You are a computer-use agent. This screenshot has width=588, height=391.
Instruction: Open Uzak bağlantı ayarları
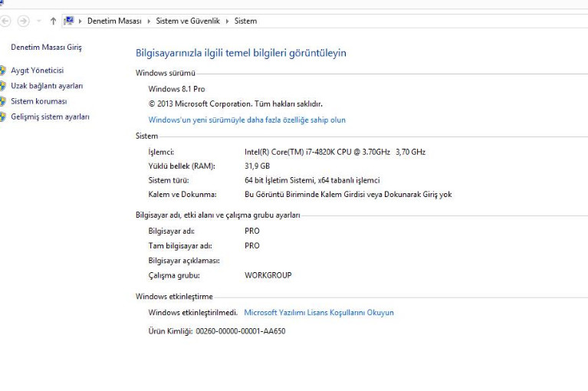click(47, 86)
